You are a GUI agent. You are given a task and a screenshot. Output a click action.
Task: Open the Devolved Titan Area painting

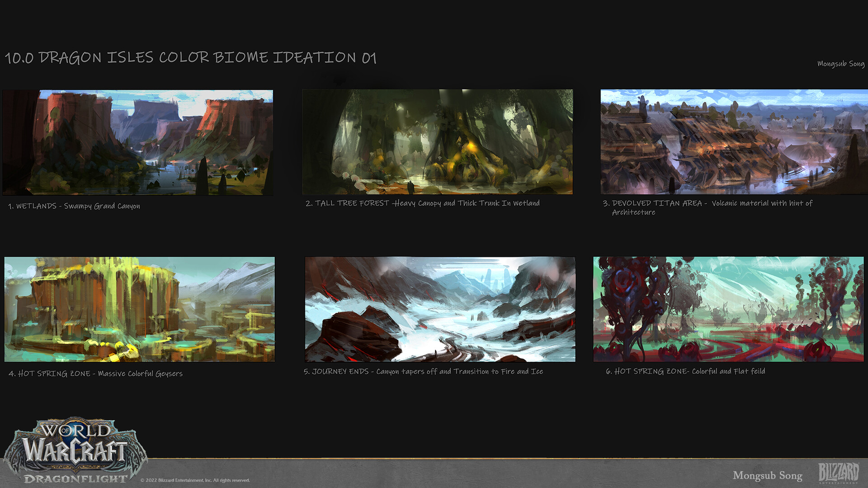734,142
